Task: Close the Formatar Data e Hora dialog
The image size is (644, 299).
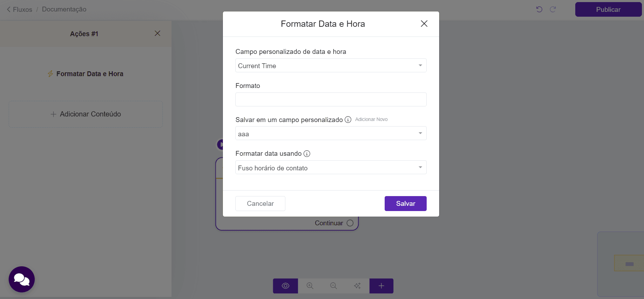Action: click(424, 24)
